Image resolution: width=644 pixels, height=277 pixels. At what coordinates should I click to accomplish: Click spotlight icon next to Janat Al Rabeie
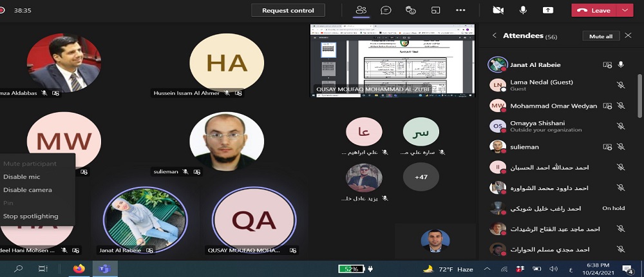[x=607, y=65]
